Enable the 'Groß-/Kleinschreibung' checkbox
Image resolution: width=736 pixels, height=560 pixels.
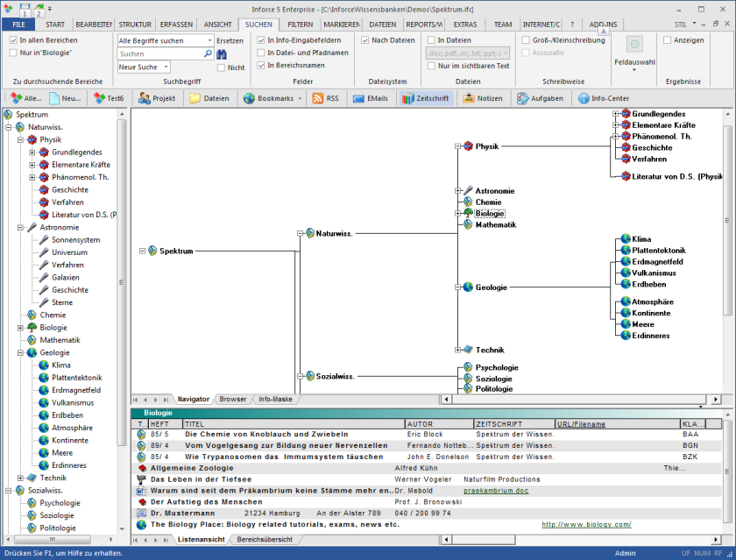coord(525,40)
